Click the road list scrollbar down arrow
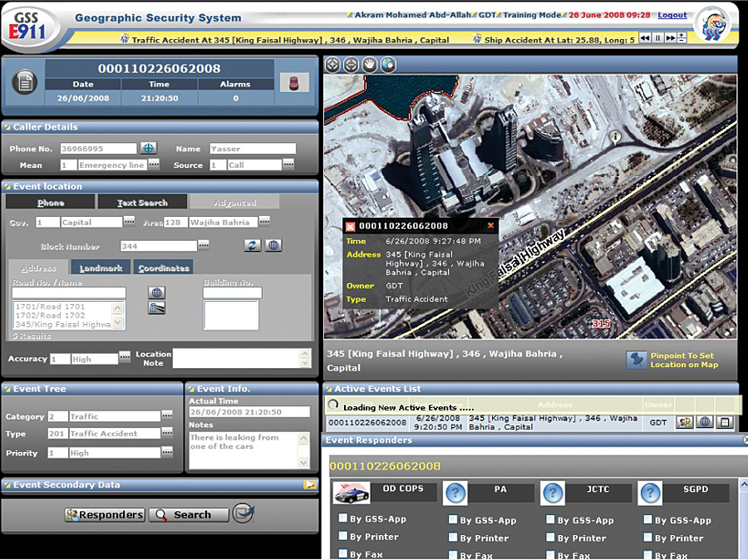The height and width of the screenshot is (560, 748). [118, 323]
